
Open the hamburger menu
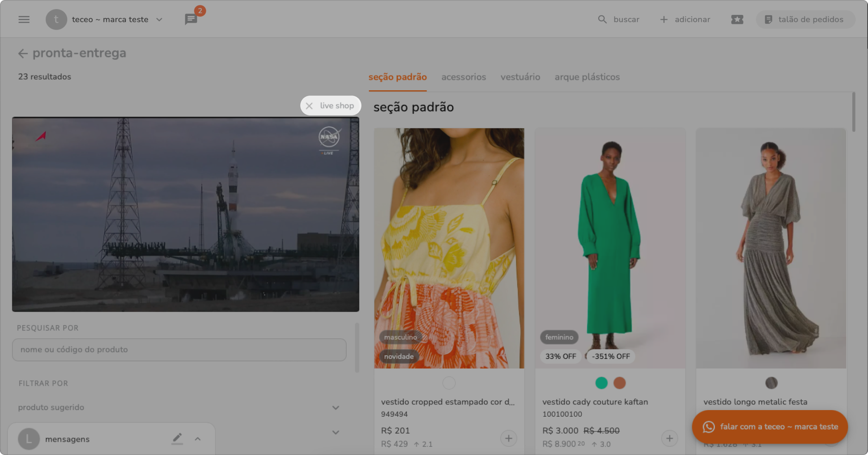[24, 19]
